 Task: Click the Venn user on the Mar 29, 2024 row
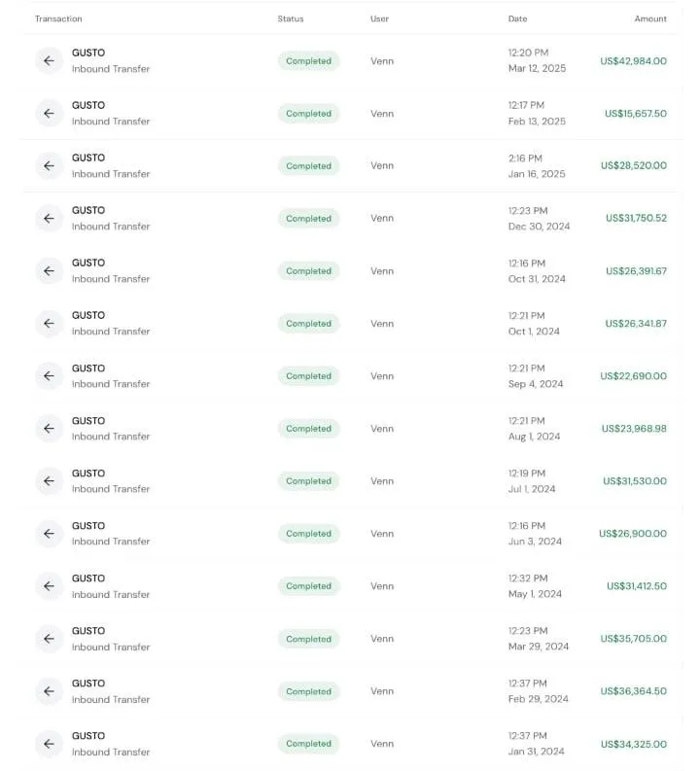[382, 639]
